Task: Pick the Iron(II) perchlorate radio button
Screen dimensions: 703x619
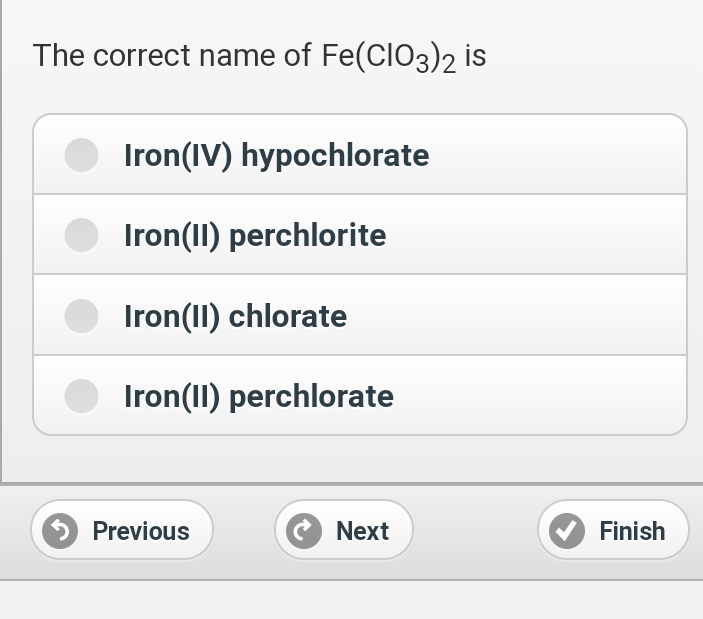Action: pyautogui.click(x=81, y=396)
